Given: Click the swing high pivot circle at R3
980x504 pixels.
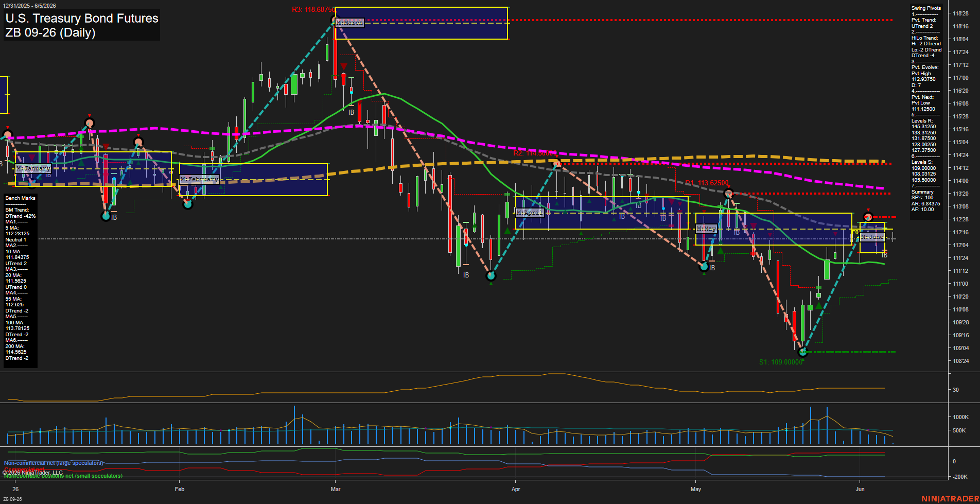Looking at the screenshot, I should [x=334, y=20].
